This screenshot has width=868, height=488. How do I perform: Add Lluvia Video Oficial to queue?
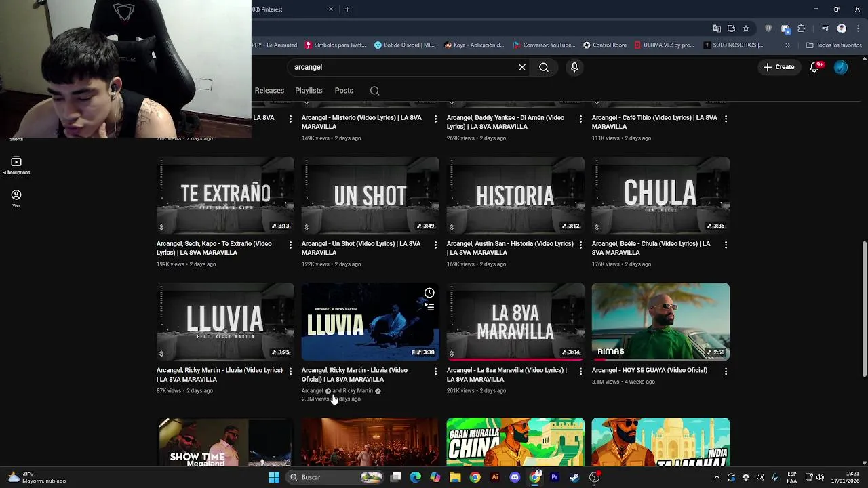tap(429, 307)
